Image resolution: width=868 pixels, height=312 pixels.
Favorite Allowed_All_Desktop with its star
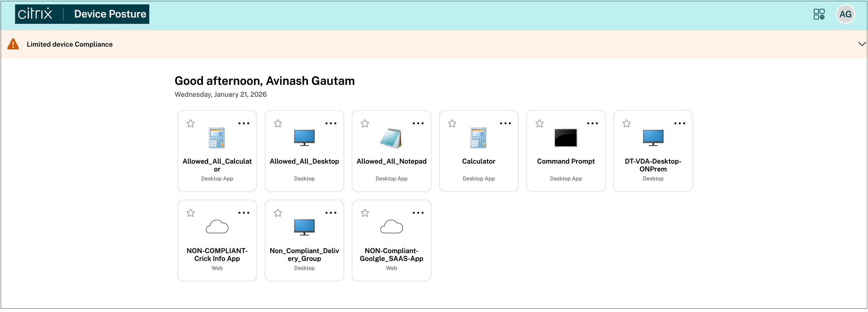[x=278, y=123]
